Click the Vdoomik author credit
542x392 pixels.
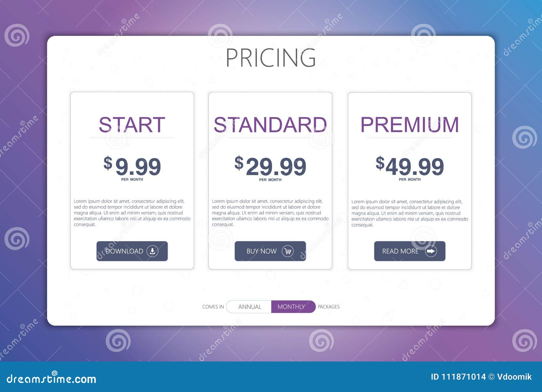point(514,377)
